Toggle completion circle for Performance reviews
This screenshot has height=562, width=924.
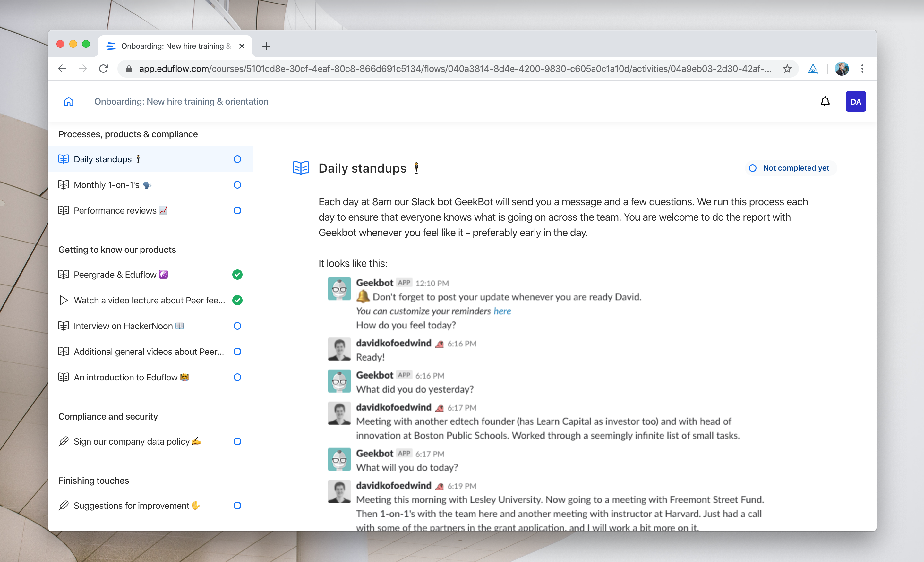point(237,210)
